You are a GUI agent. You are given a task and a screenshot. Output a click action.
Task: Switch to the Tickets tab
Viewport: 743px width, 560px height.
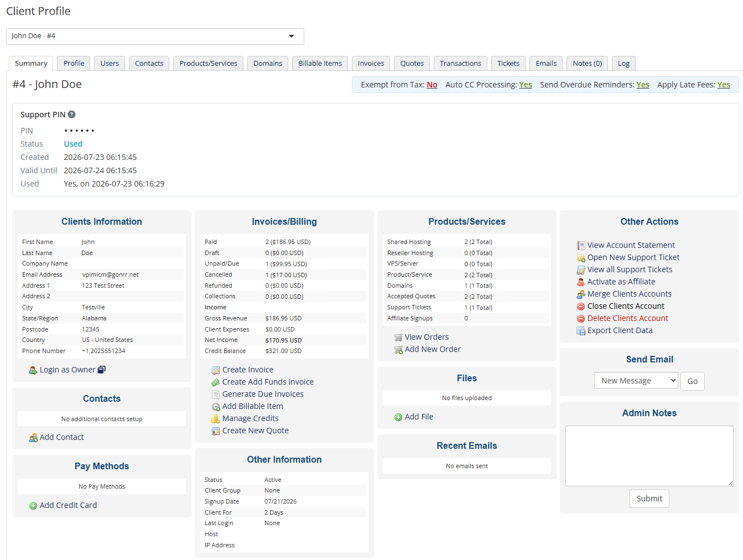pyautogui.click(x=508, y=64)
